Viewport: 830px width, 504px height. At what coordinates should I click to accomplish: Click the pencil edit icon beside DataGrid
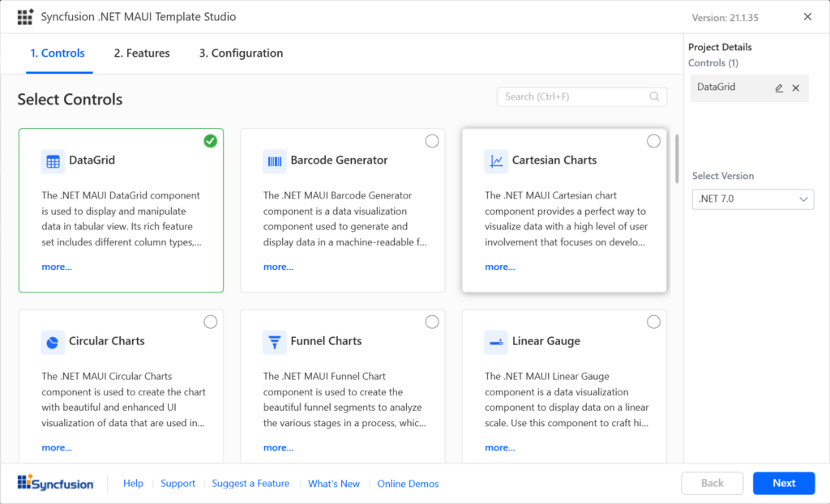779,88
